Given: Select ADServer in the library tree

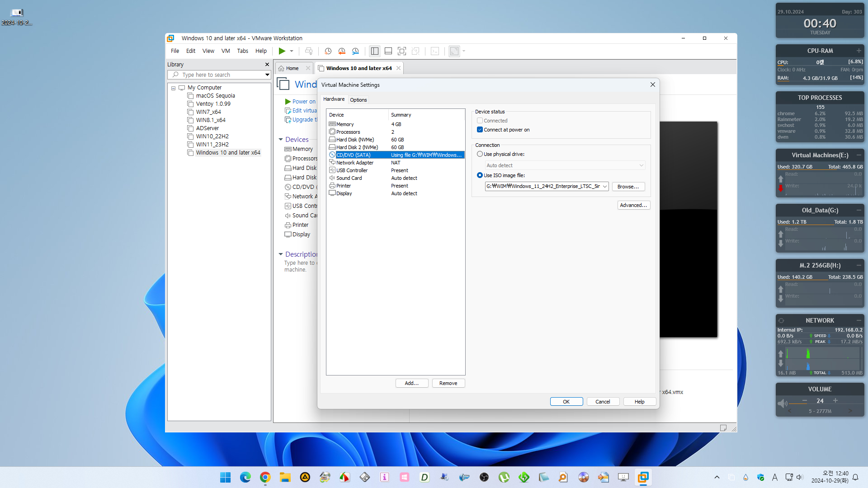Looking at the screenshot, I should (207, 128).
